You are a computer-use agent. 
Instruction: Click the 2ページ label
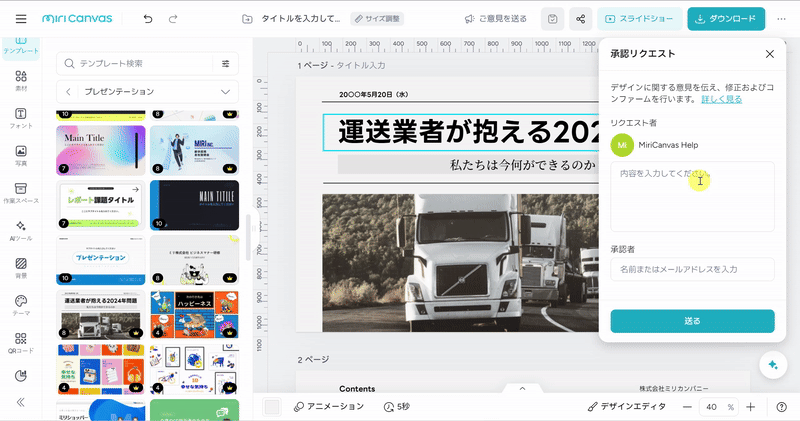pos(313,360)
